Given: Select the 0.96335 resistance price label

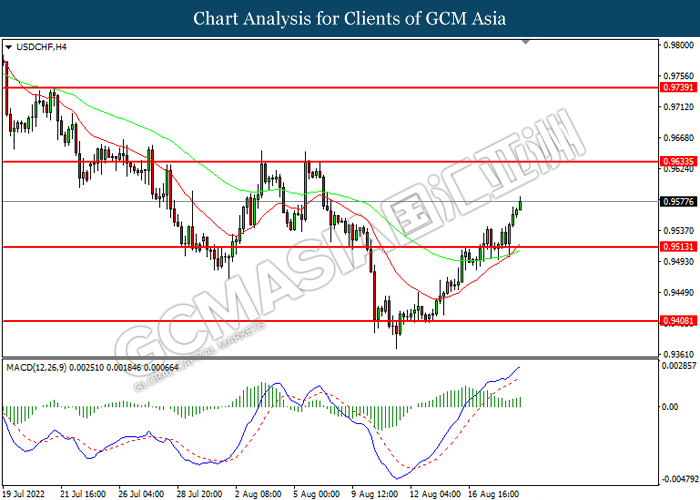Looking at the screenshot, I should click(x=678, y=161).
